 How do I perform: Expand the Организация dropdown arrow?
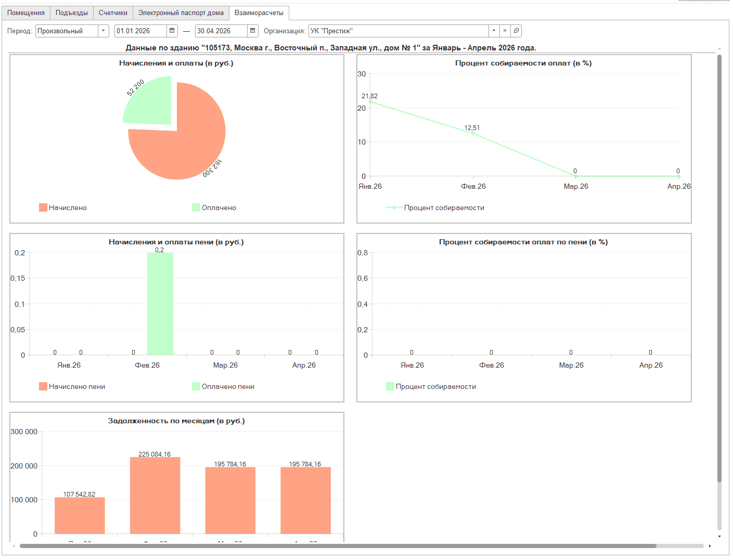coord(494,31)
